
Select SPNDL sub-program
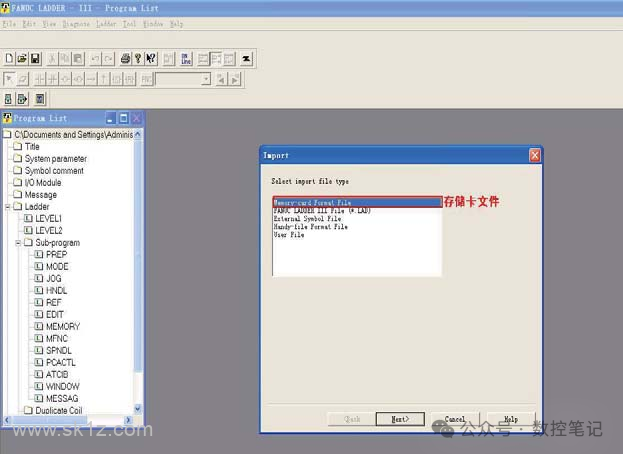pos(59,350)
